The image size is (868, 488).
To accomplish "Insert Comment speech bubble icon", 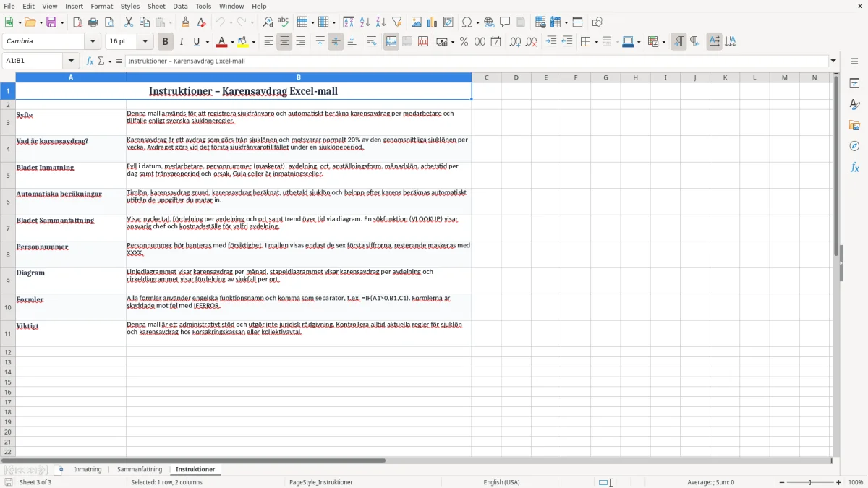I will click(506, 22).
